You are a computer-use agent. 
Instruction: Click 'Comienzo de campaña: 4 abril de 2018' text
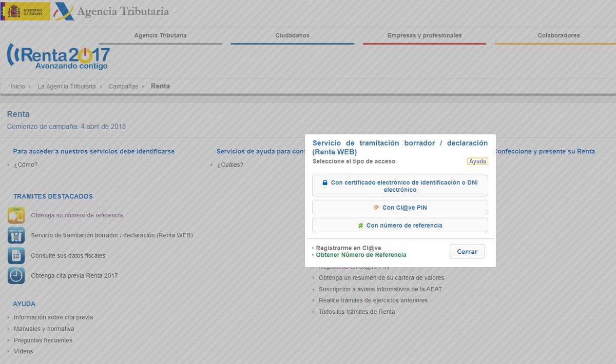(66, 127)
